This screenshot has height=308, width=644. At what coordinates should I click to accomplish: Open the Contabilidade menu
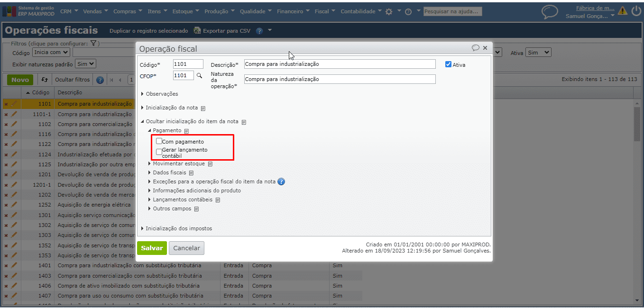pos(361,11)
